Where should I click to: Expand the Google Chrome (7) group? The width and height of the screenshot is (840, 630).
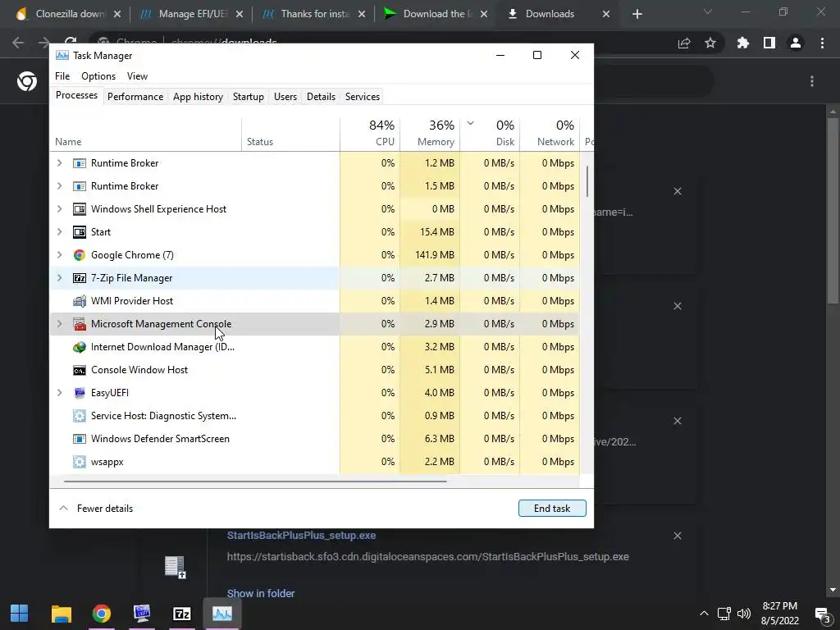59,255
